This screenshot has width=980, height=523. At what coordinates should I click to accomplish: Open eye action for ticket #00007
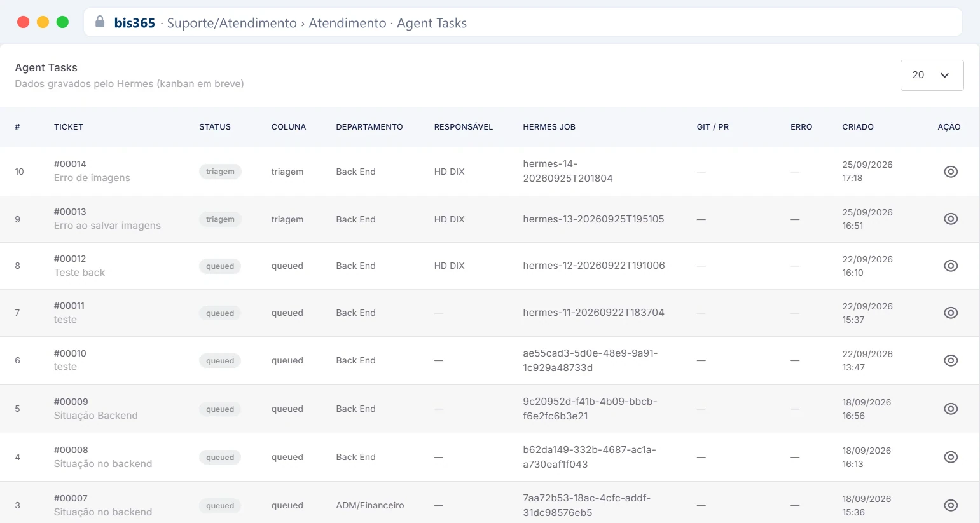(x=951, y=505)
